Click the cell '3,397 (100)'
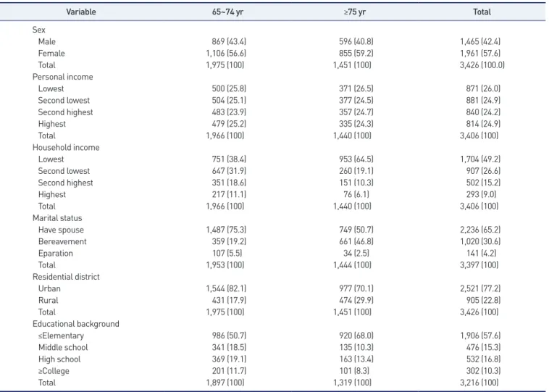Viewport: 549px width, 392px height. click(x=479, y=265)
